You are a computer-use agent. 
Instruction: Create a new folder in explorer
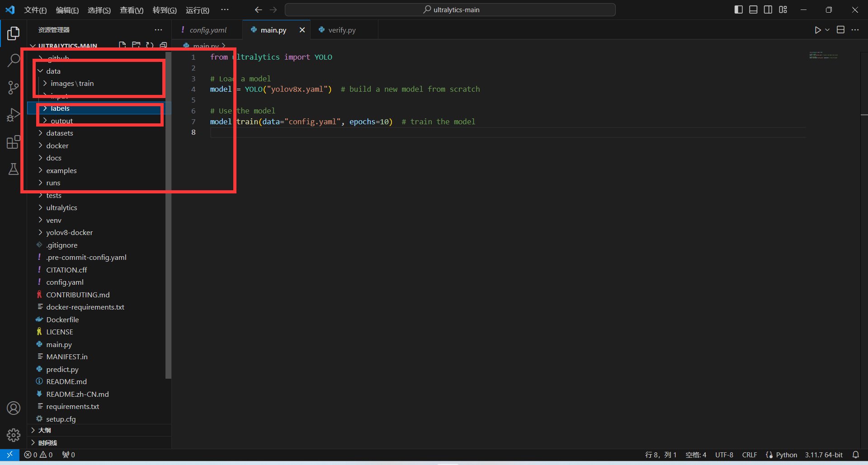point(136,46)
